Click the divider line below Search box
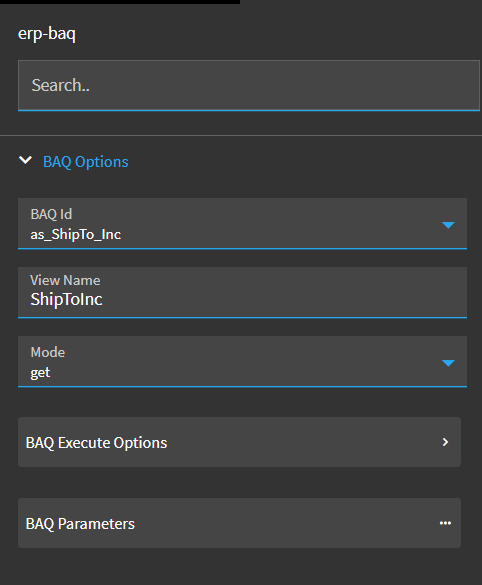This screenshot has height=585, width=482. (x=241, y=135)
